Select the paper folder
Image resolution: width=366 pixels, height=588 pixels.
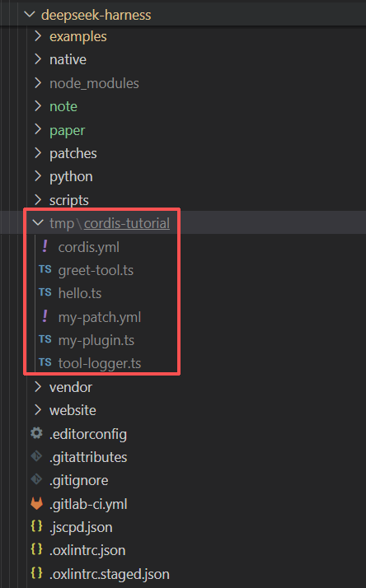tap(68, 130)
